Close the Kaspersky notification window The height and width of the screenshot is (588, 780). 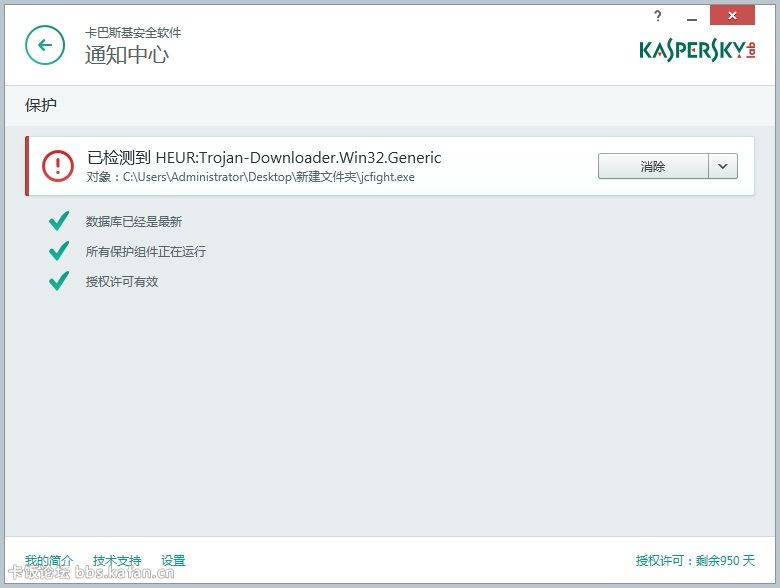(732, 15)
